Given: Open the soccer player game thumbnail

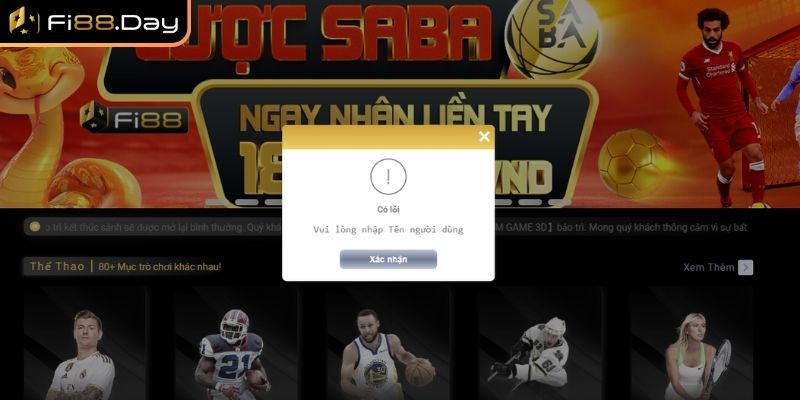Looking at the screenshot, I should 85,343.
